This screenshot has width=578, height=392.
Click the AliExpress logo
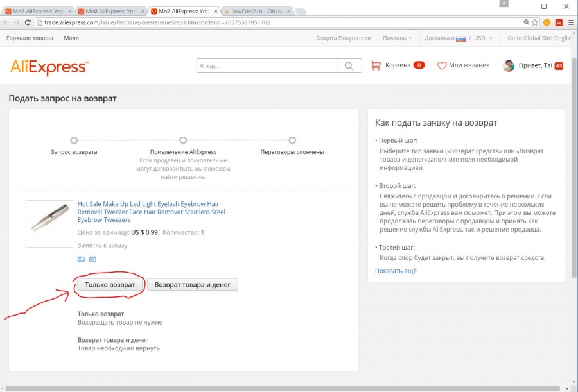click(49, 67)
